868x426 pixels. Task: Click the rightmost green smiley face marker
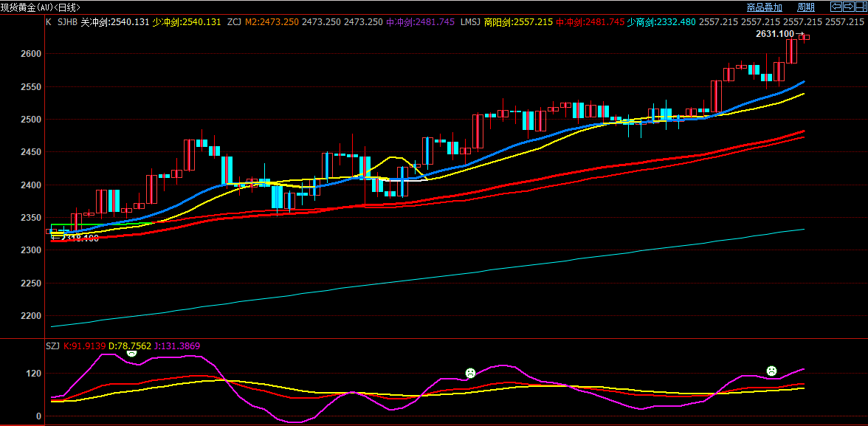pyautogui.click(x=771, y=371)
